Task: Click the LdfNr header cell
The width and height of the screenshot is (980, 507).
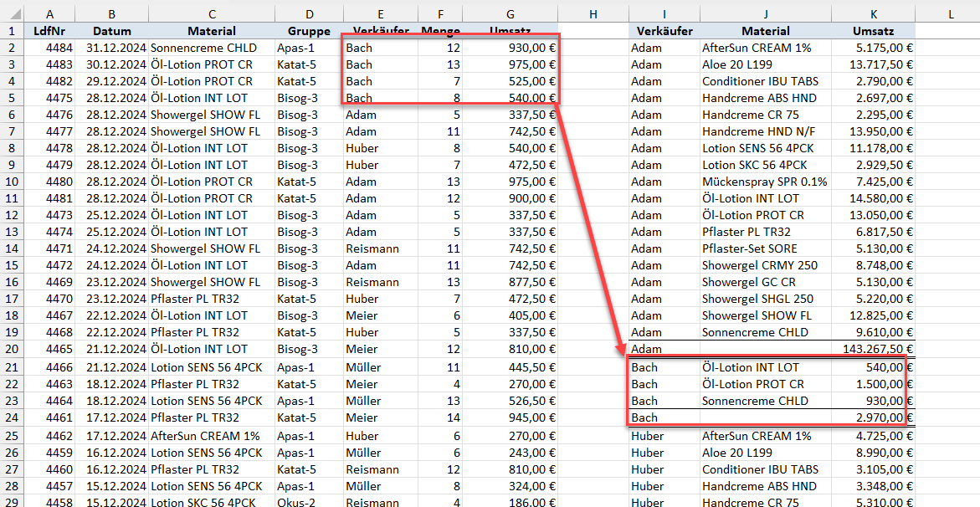Action: (49, 31)
